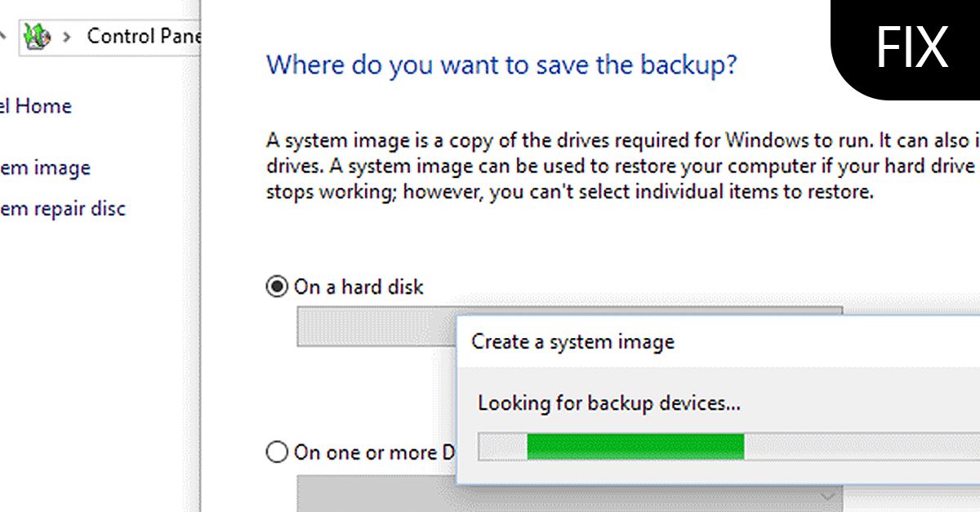This screenshot has width=980, height=512.
Task: Choose the 'On one or more DVDs' radio option
Action: tap(278, 452)
